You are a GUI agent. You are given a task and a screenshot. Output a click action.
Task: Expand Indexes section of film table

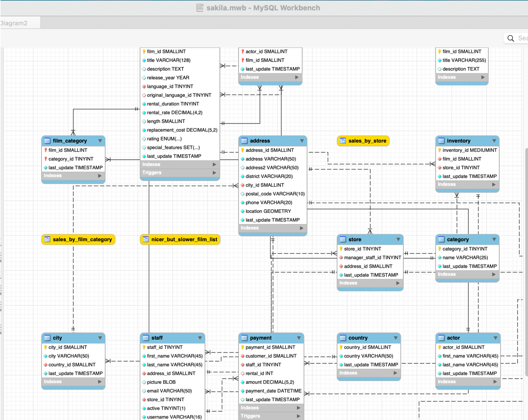click(214, 164)
